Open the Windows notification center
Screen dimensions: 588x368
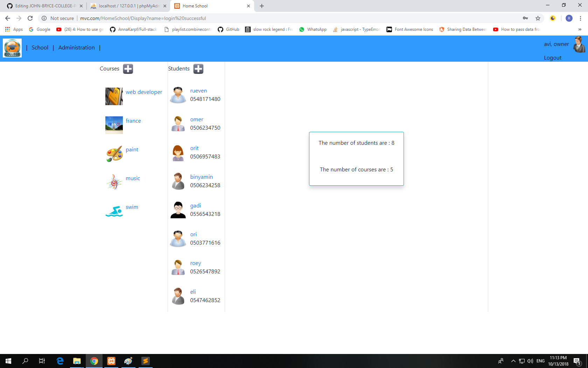(577, 361)
